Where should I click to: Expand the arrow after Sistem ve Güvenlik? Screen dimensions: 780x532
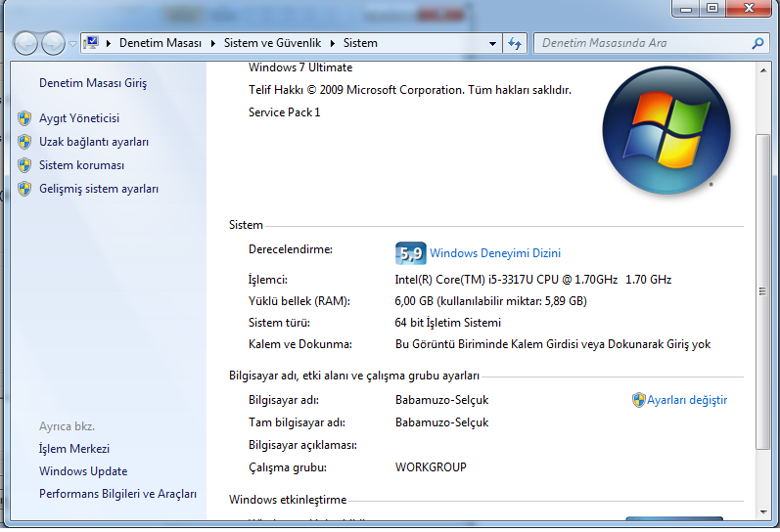click(x=333, y=43)
